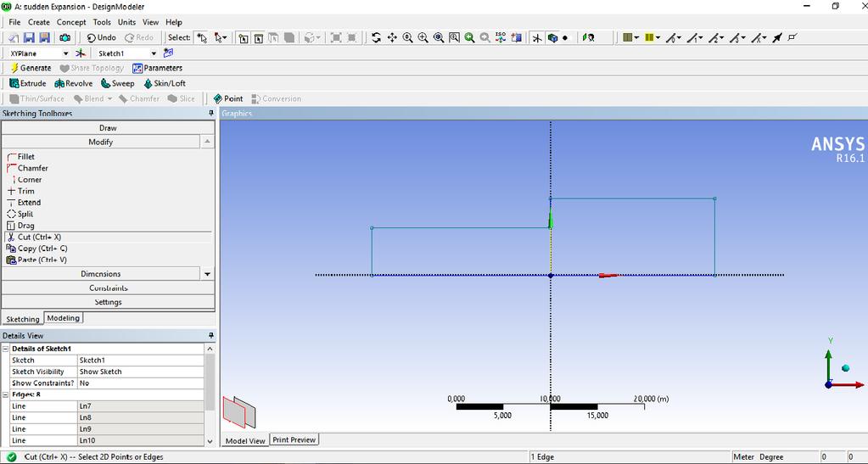Open the Help menu
This screenshot has height=464, width=868.
click(174, 22)
